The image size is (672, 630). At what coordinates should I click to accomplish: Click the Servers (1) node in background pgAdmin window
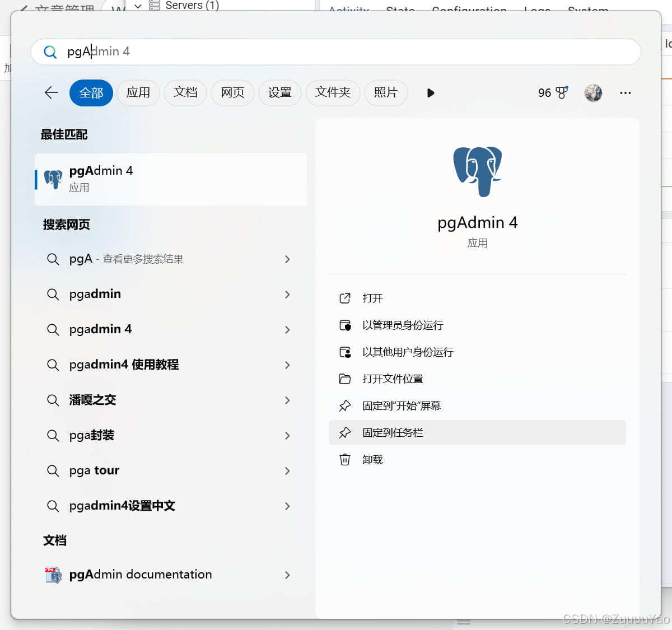192,5
